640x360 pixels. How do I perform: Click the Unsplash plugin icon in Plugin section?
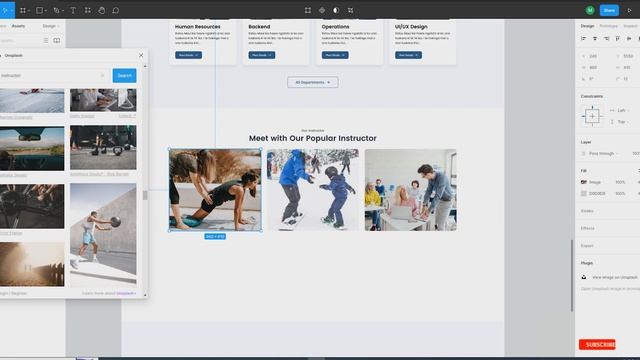(584, 277)
